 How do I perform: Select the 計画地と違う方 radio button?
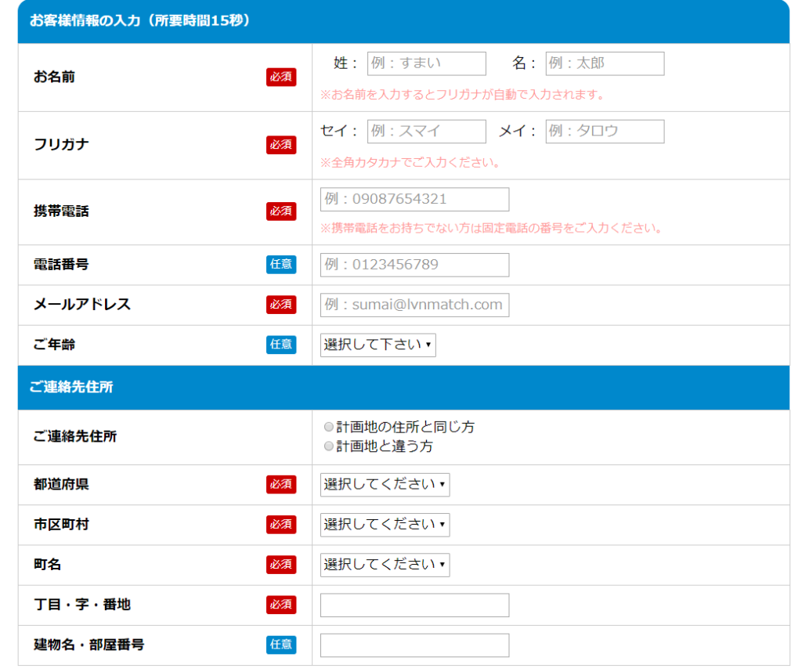click(x=328, y=446)
